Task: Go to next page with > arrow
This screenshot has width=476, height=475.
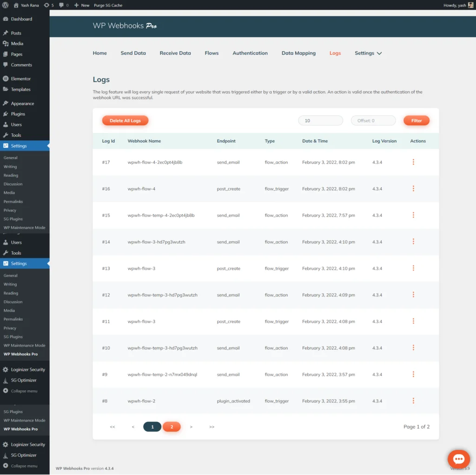Action: pos(191,427)
